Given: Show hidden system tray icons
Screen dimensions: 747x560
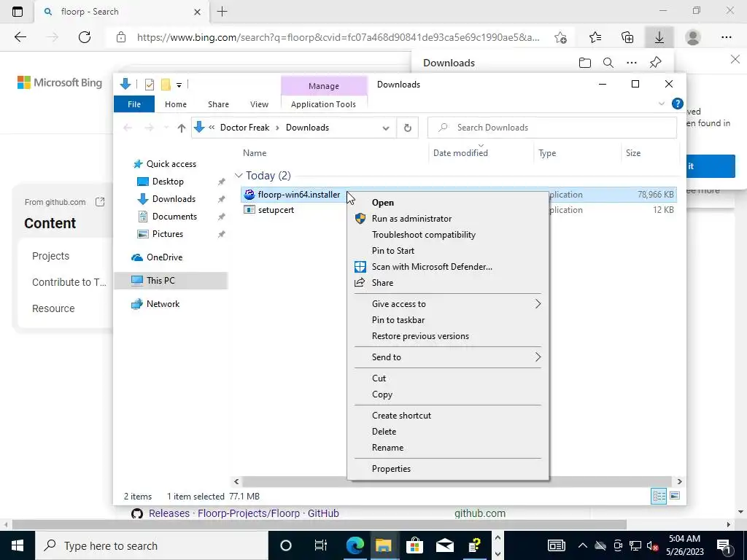Looking at the screenshot, I should 582,545.
